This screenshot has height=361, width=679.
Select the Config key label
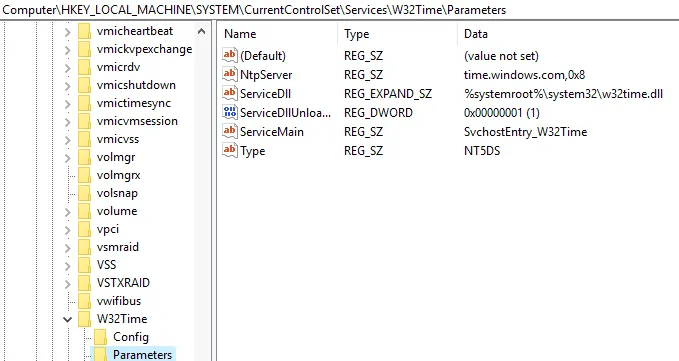(131, 337)
